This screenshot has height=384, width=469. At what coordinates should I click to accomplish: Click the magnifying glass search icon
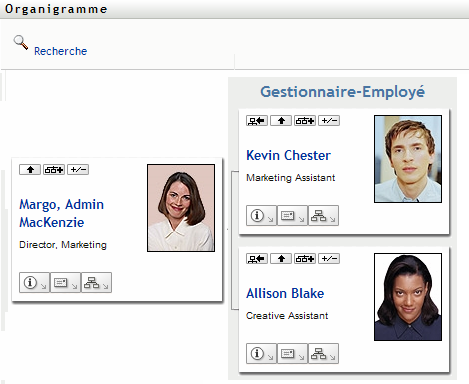(21, 42)
